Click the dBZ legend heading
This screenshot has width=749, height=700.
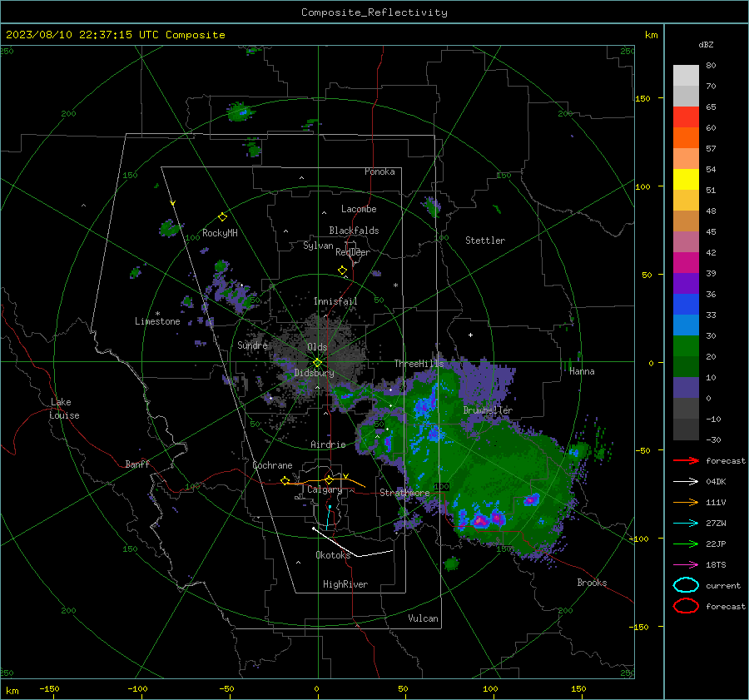coord(706,44)
